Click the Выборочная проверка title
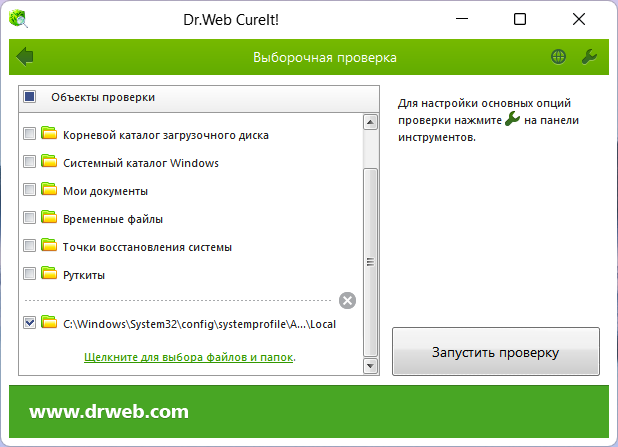 coord(325,58)
